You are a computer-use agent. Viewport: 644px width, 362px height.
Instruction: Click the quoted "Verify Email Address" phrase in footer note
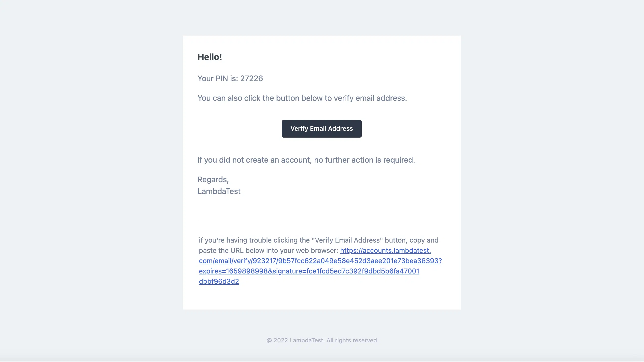[347, 240]
